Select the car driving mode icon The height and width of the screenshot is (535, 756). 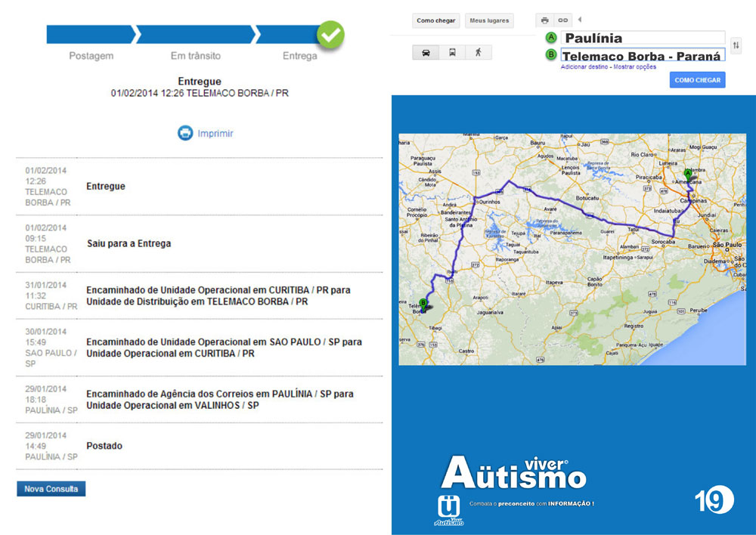(x=426, y=53)
